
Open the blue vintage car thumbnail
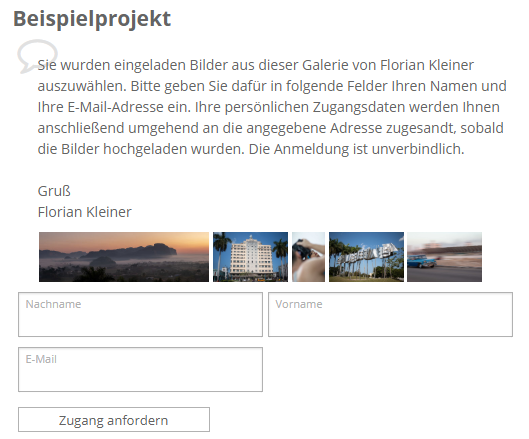click(x=444, y=257)
